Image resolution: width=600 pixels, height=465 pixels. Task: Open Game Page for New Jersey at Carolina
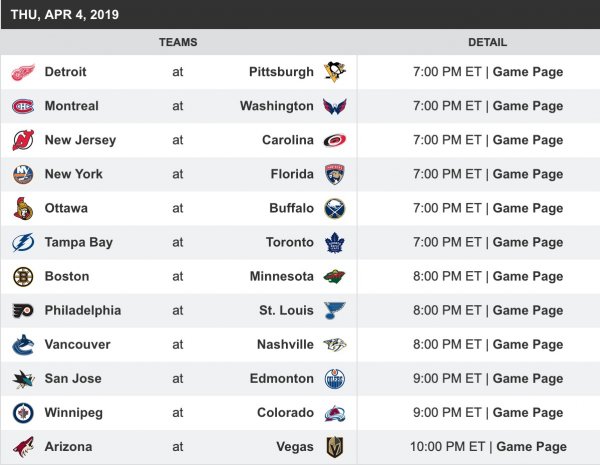[x=527, y=140]
